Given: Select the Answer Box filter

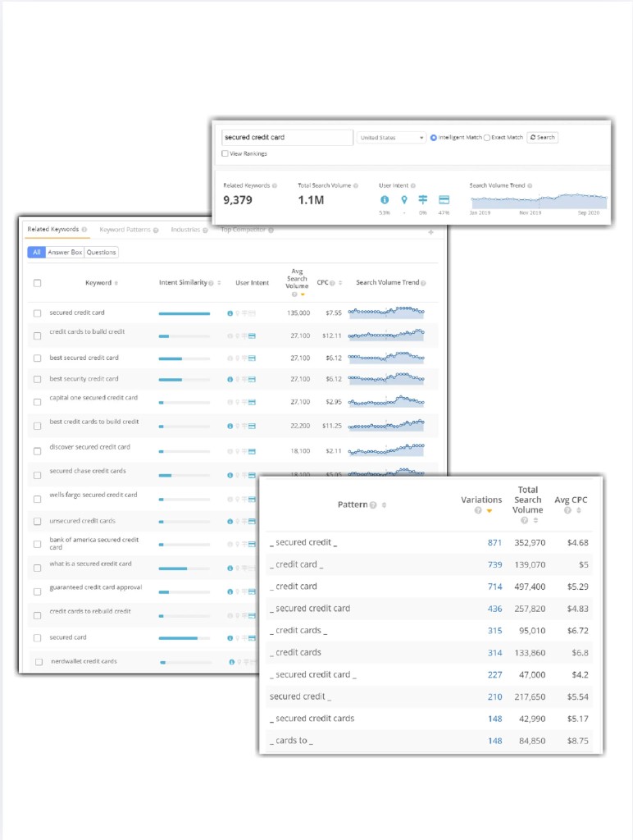Looking at the screenshot, I should coord(65,253).
